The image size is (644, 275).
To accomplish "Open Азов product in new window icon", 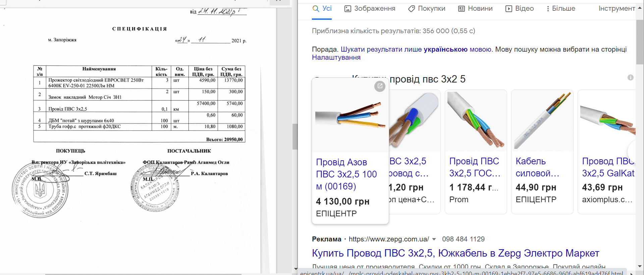I will coord(380,86).
